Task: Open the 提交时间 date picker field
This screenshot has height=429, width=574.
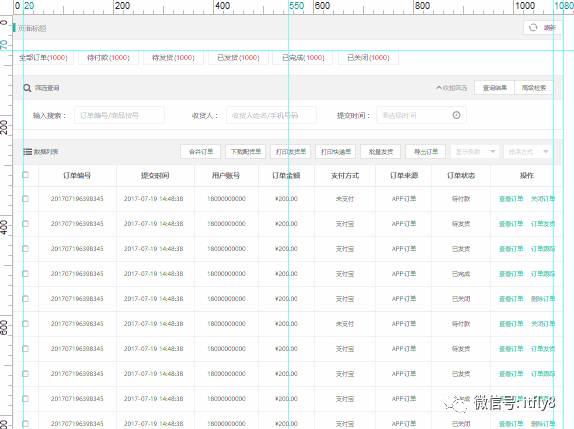Action: click(x=421, y=115)
